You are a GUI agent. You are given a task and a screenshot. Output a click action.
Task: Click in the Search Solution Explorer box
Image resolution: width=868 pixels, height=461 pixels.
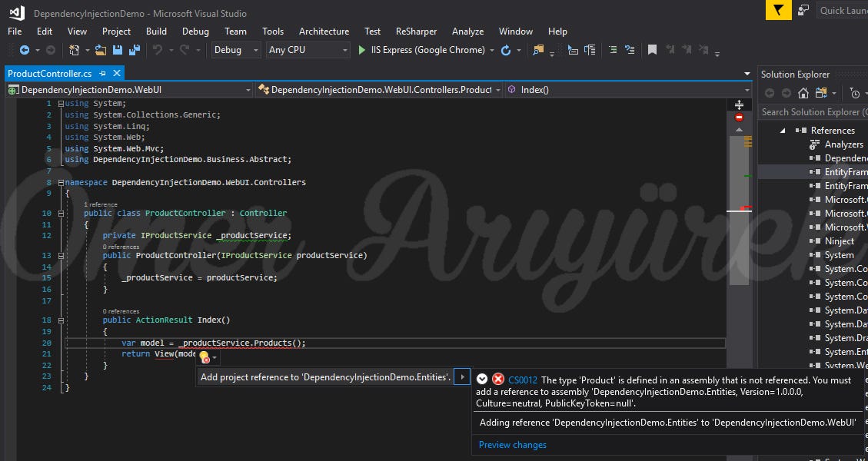pos(813,112)
